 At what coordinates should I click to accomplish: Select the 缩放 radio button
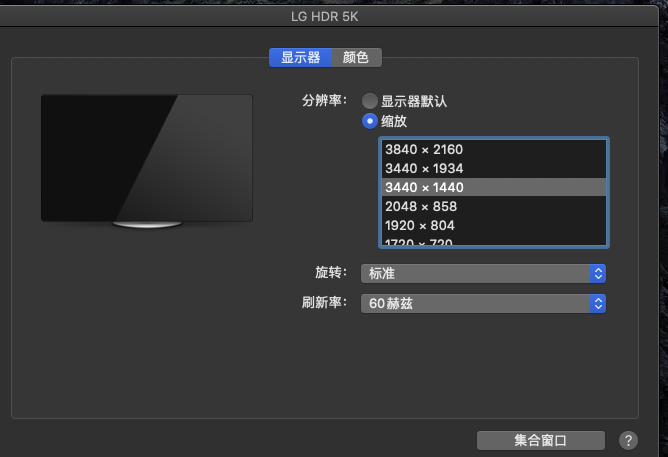370,121
